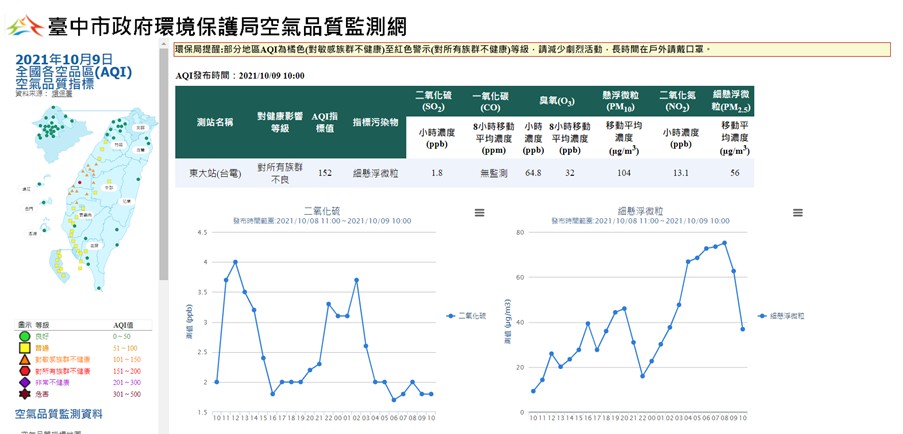Click the orange triangle sensitive-groups legend icon
The height and width of the screenshot is (434, 903).
[23, 359]
